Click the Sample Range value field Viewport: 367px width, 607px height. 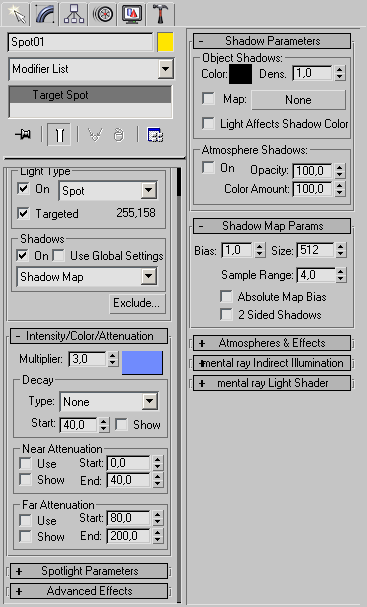tap(316, 275)
